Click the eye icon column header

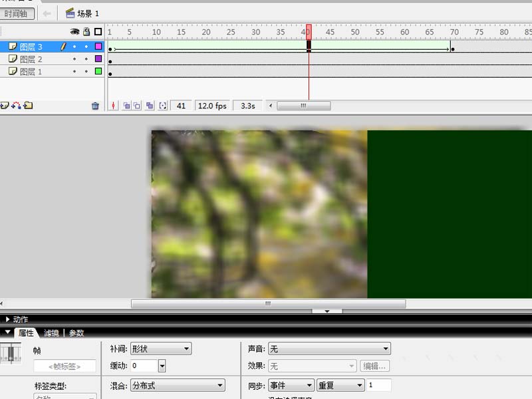pos(74,31)
